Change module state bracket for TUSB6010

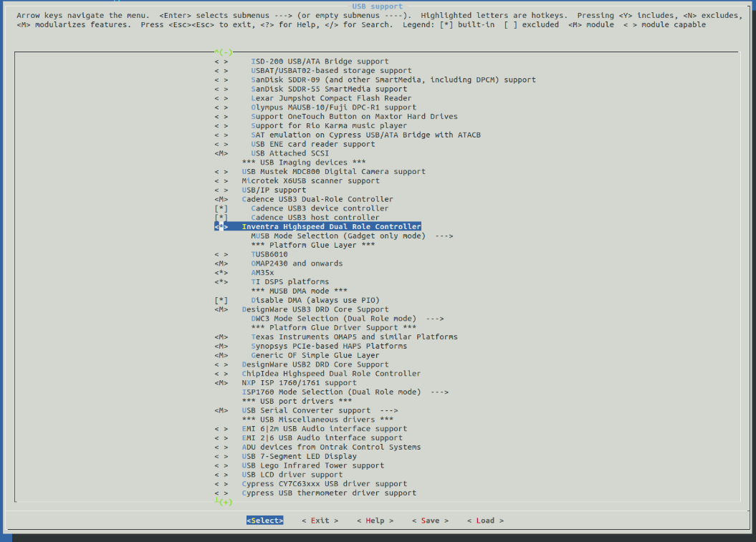[x=221, y=254]
